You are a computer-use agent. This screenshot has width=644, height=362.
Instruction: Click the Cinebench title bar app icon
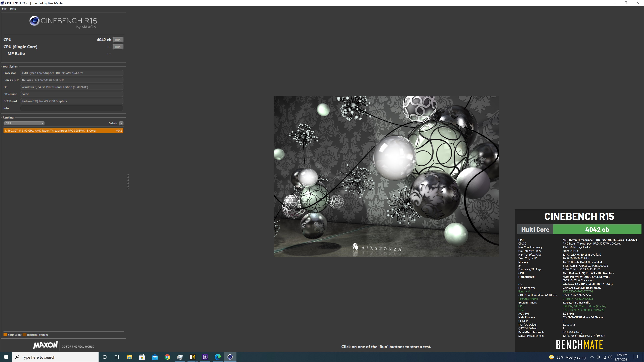[3, 3]
